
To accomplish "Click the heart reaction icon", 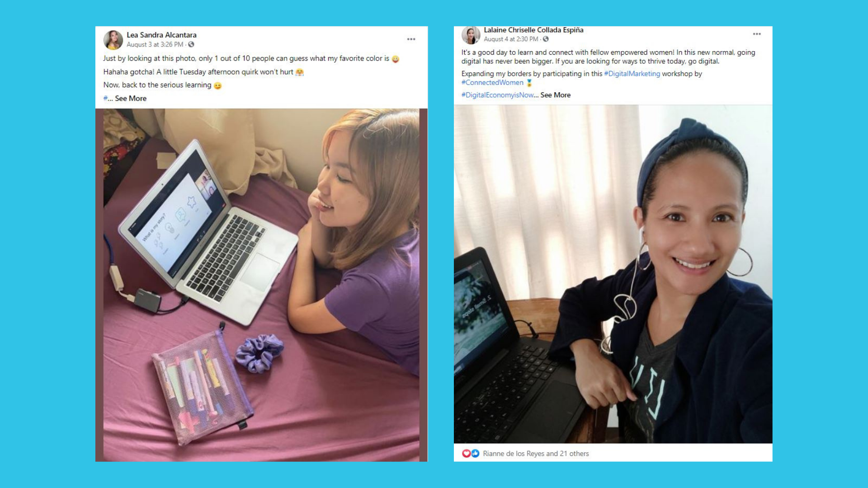I will [466, 453].
